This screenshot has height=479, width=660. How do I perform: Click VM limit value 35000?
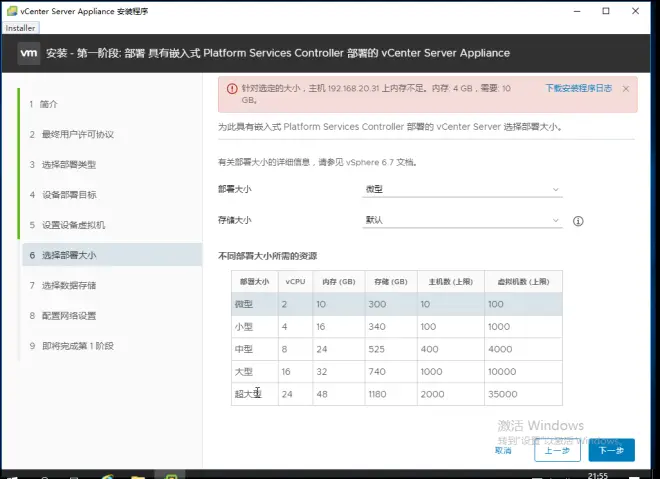pyautogui.click(x=503, y=394)
